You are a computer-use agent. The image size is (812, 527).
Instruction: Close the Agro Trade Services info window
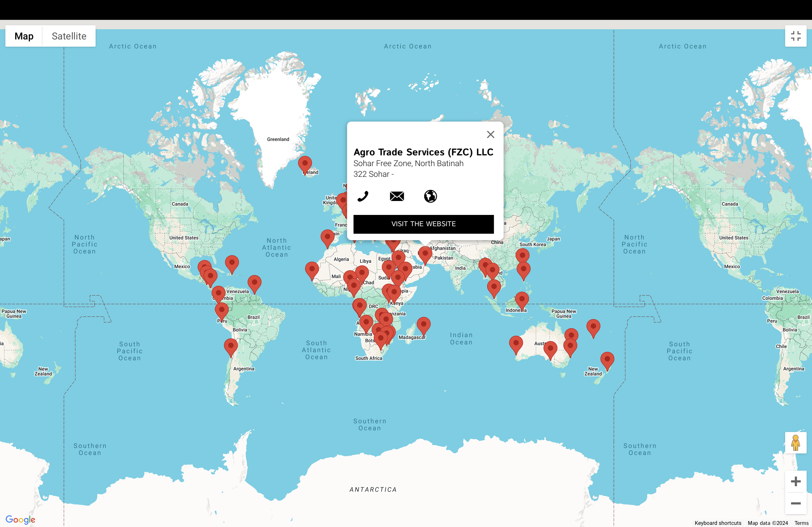tap(490, 135)
